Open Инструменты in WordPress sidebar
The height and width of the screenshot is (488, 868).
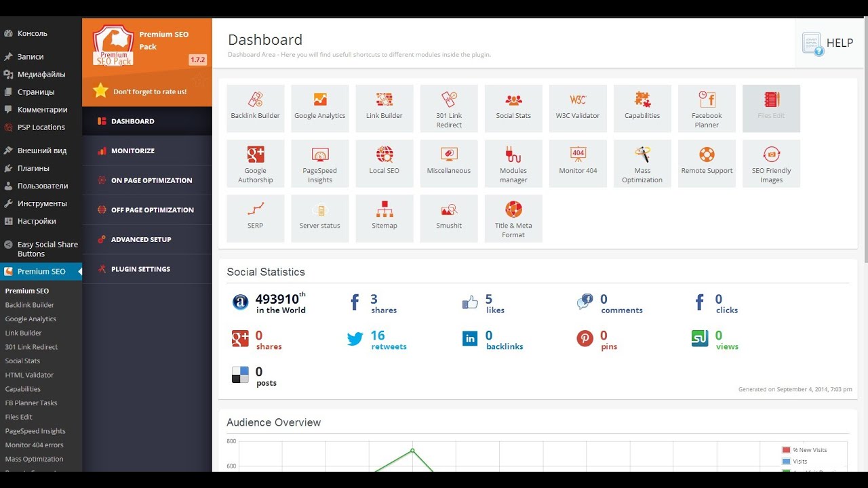[x=41, y=203]
